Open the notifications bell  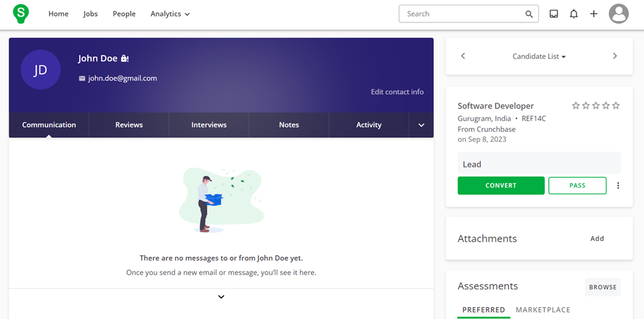click(x=573, y=14)
